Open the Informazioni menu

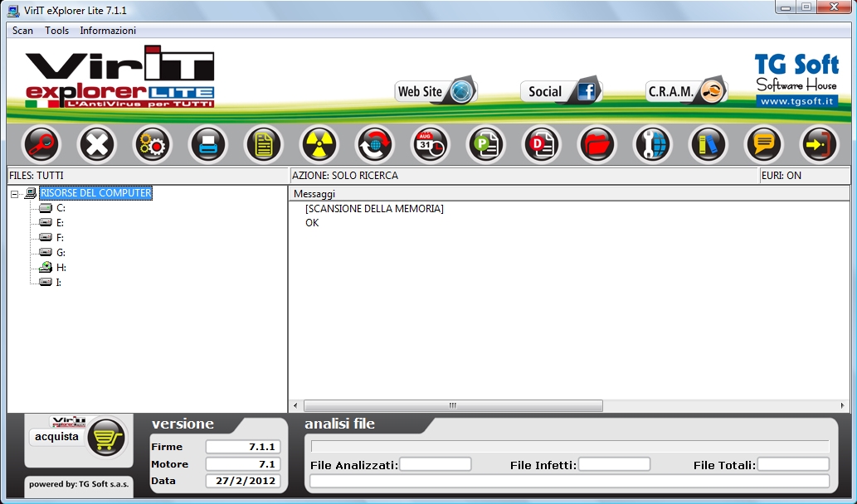coord(108,31)
